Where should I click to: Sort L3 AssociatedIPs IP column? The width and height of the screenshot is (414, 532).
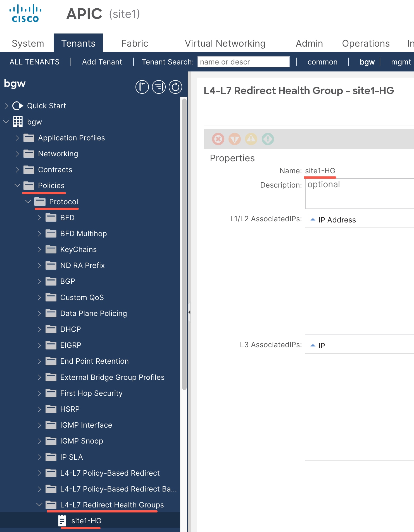(313, 346)
